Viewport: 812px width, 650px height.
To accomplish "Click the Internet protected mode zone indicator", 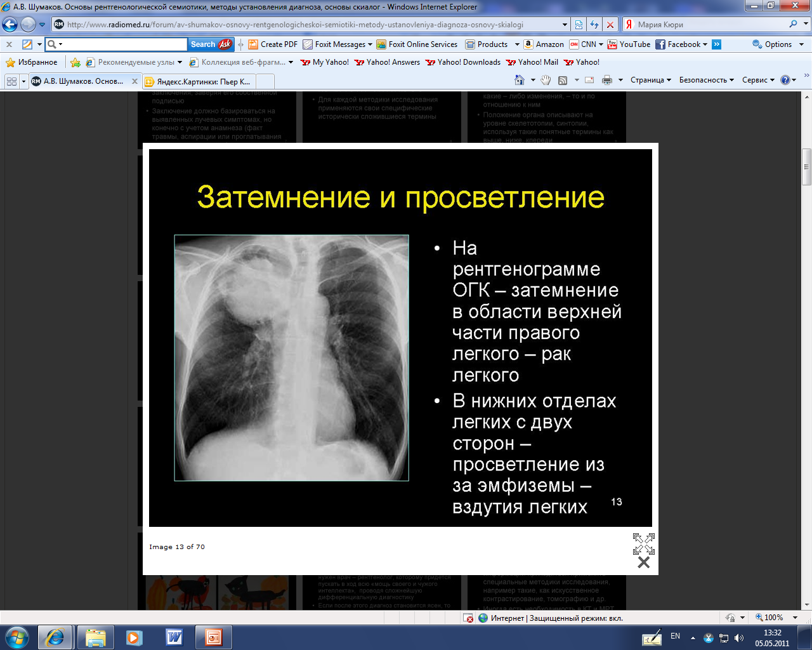I will click(551, 618).
